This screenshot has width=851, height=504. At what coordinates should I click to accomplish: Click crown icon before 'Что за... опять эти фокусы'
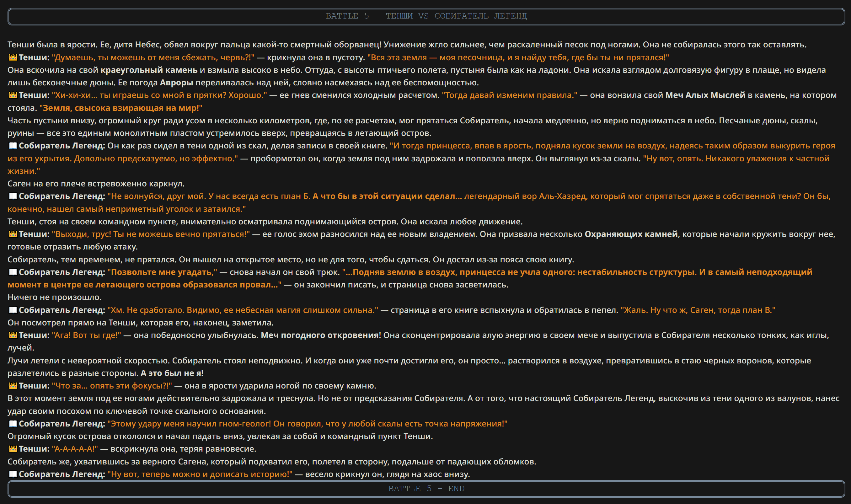click(x=13, y=386)
